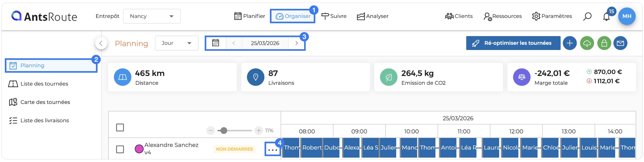This screenshot has height=162, width=644.
Task: Go to the previous day arrow
Action: pos(234,43)
